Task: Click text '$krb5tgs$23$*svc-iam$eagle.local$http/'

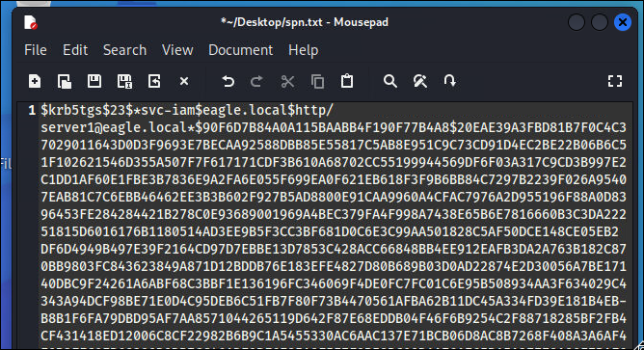Action: 187,110
